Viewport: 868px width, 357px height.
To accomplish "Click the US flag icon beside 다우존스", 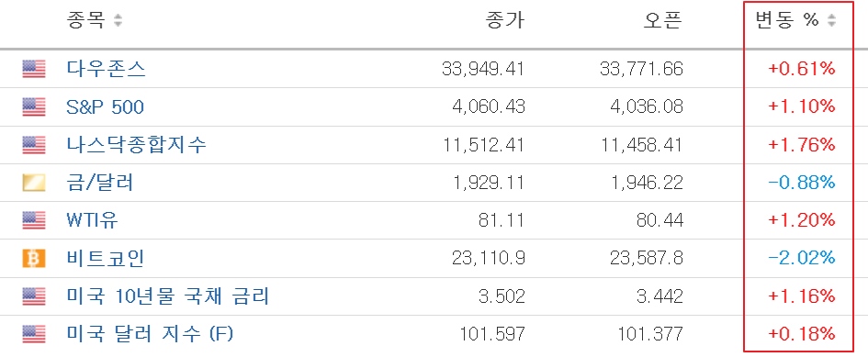I will (34, 69).
